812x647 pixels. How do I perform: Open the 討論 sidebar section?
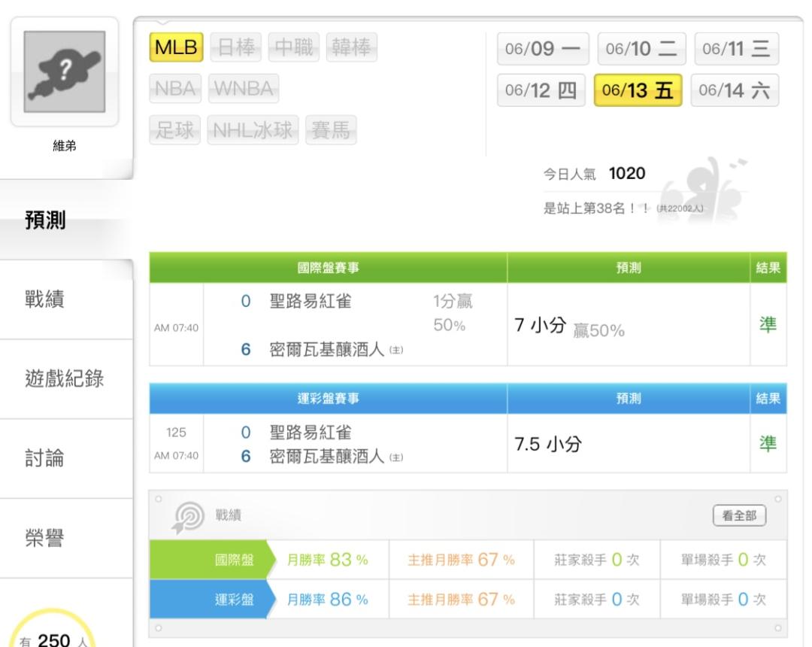pos(66,458)
